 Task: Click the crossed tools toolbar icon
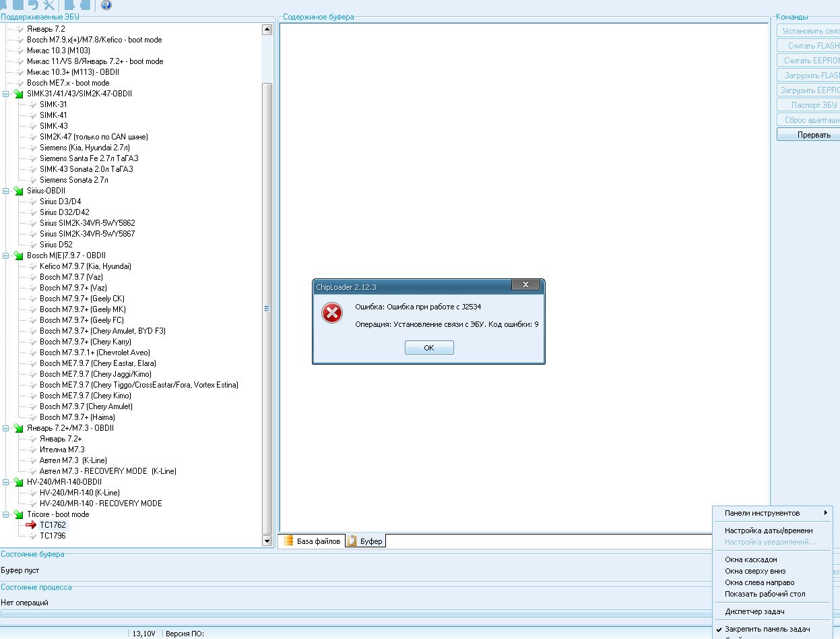point(49,5)
